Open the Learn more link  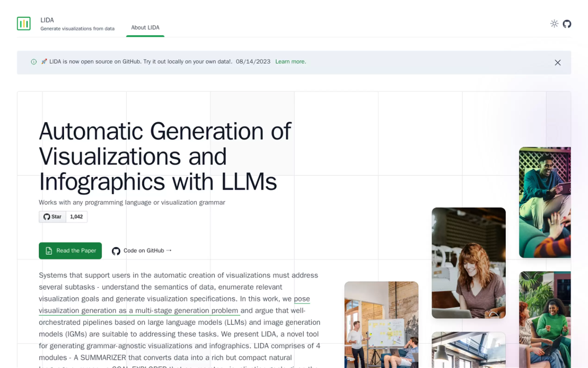(291, 62)
